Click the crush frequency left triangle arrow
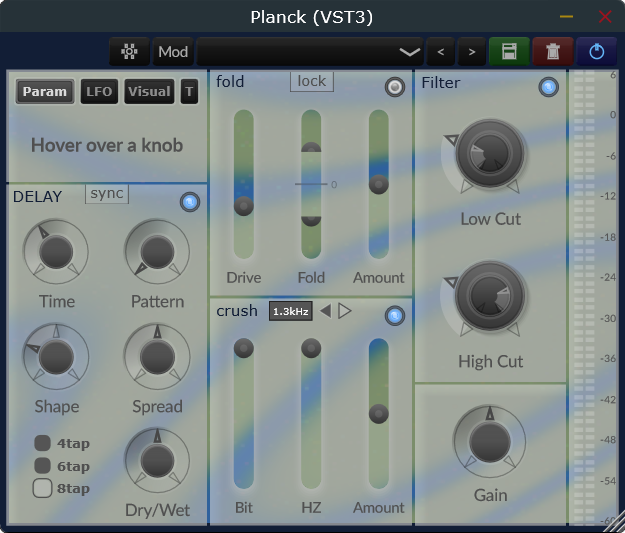The width and height of the screenshot is (625, 533). click(x=326, y=311)
